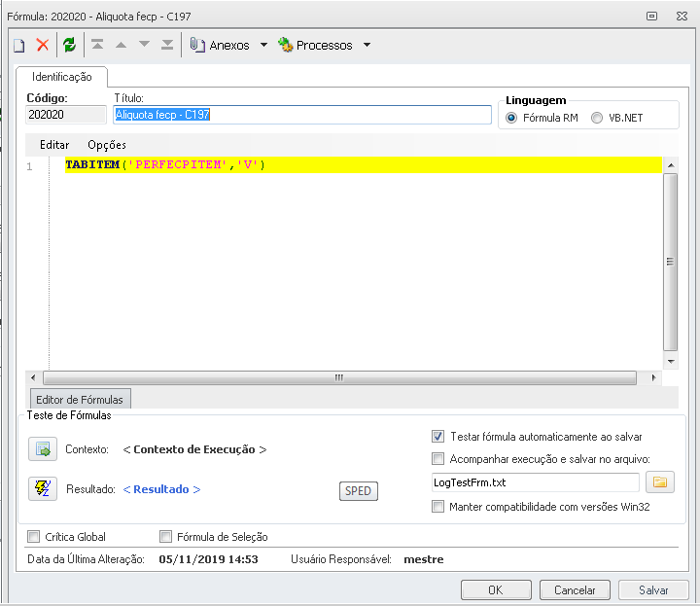This screenshot has height=606, width=700.
Task: Click line number 1 in editor gutter
Action: 29,166
